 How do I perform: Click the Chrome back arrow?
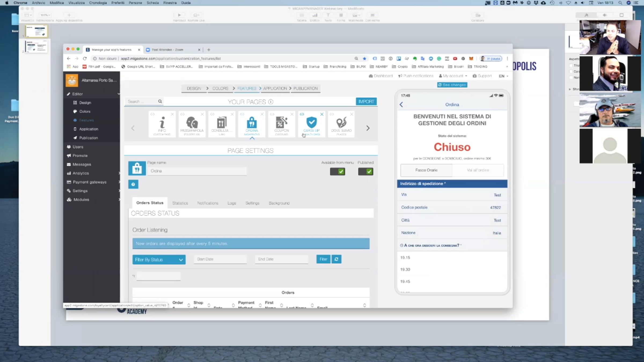[69, 58]
